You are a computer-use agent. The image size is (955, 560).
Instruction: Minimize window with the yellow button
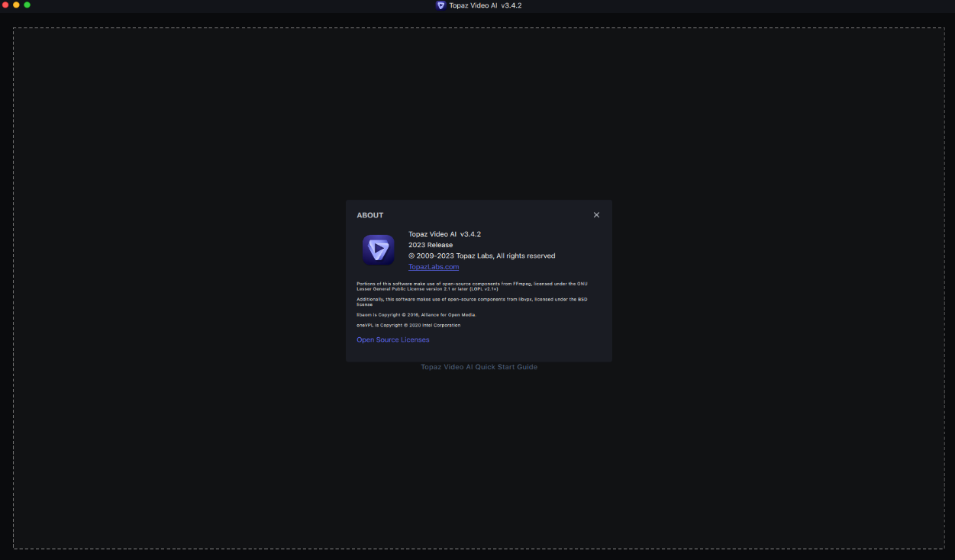16,5
